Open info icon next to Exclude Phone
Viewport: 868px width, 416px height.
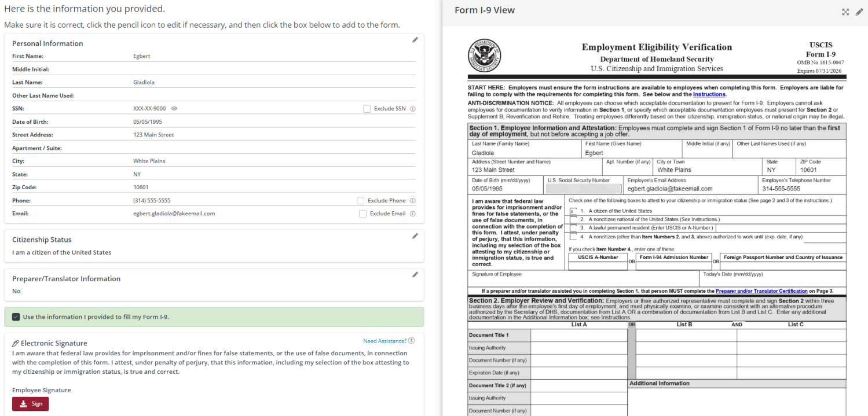click(x=413, y=201)
